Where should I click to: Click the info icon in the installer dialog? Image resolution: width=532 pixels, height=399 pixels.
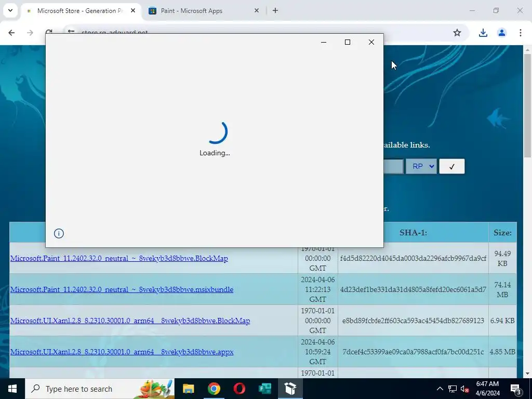59,233
